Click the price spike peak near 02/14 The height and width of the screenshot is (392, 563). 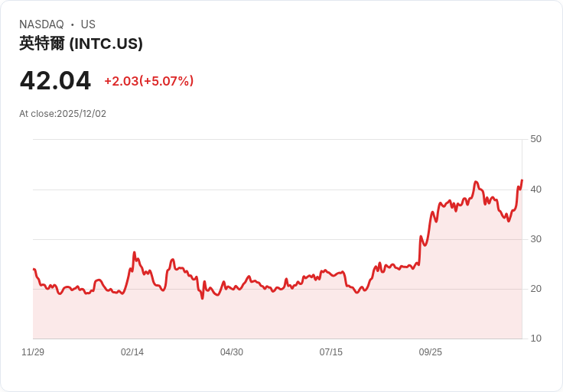point(134,253)
